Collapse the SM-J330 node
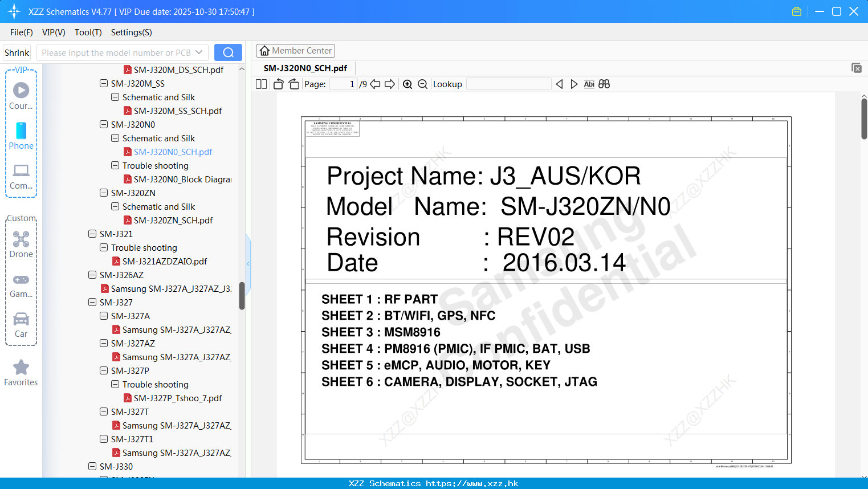 [x=92, y=466]
